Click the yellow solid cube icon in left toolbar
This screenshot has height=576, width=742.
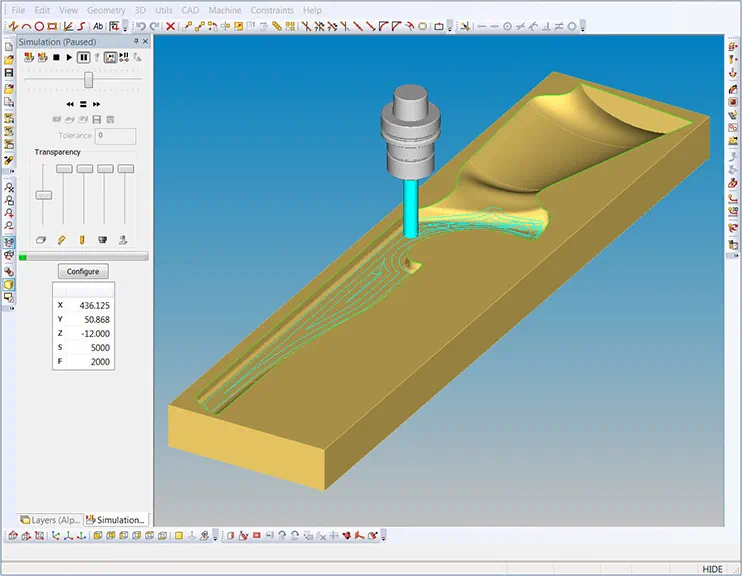(9, 284)
